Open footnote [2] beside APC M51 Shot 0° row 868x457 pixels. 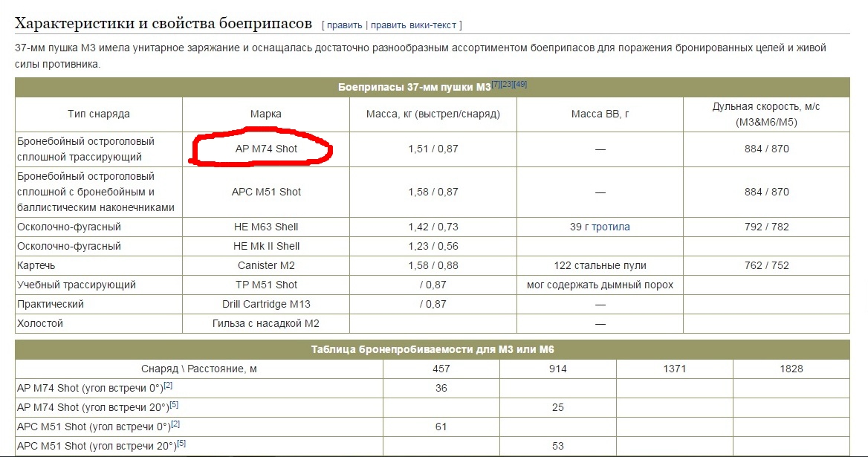[x=175, y=424]
